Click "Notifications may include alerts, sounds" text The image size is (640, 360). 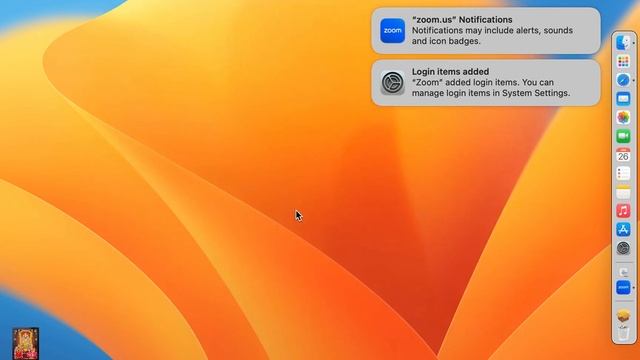click(492, 31)
